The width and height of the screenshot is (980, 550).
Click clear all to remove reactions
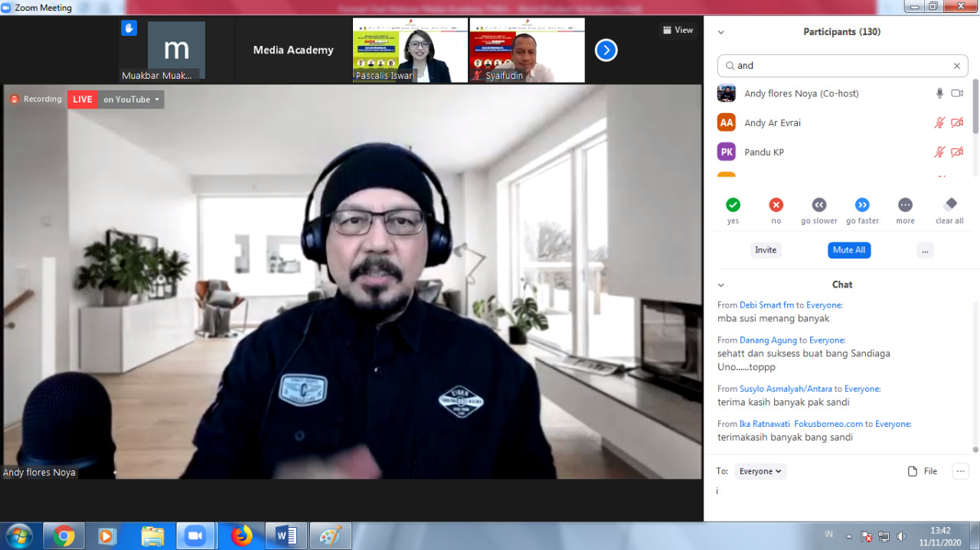[x=949, y=204]
